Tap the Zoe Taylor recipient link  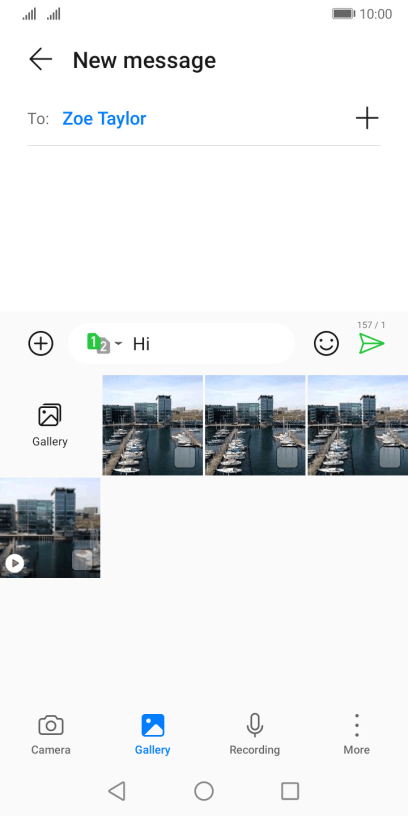click(104, 119)
